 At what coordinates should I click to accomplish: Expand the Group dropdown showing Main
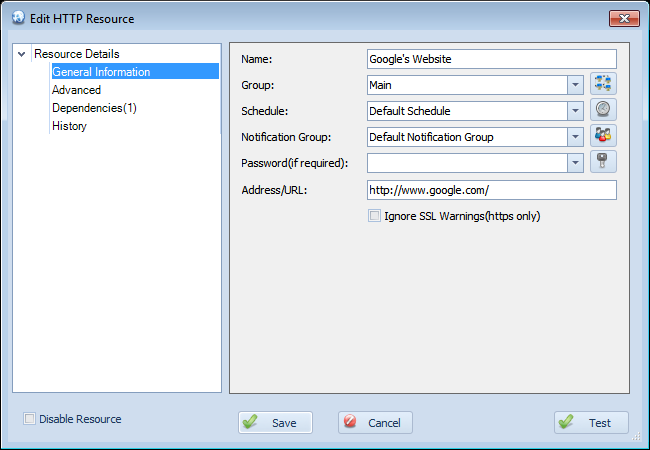[x=575, y=85]
